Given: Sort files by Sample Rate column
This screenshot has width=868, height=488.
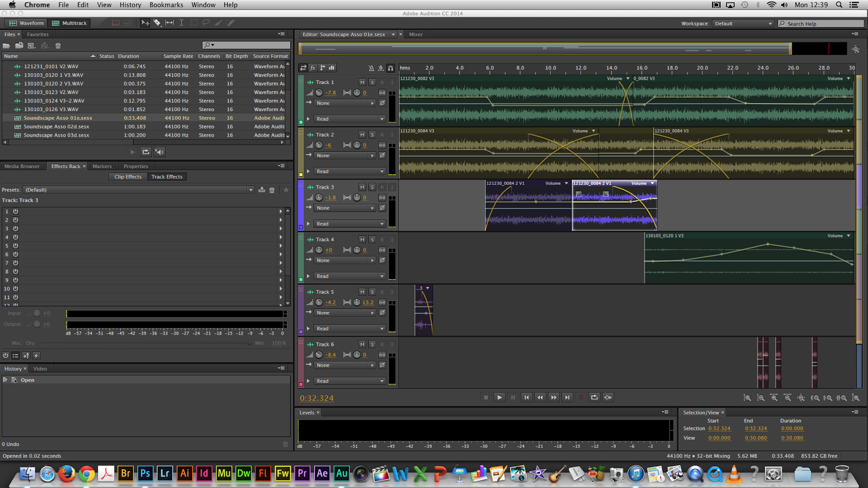Looking at the screenshot, I should coord(178,56).
